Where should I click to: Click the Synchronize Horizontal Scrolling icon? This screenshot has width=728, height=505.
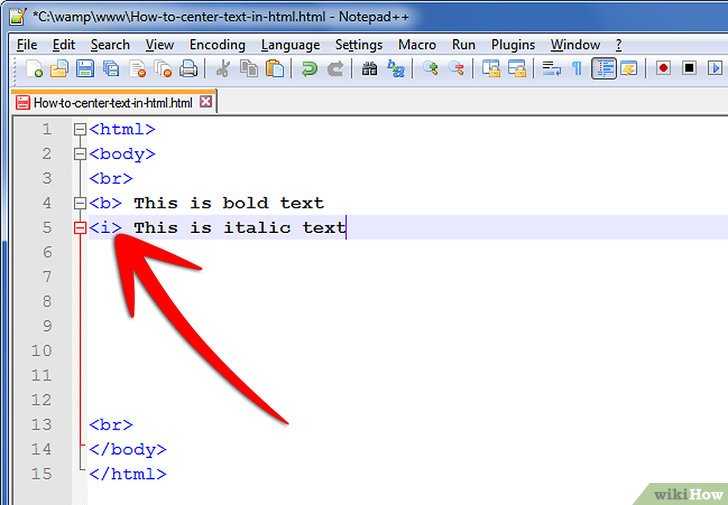517,69
